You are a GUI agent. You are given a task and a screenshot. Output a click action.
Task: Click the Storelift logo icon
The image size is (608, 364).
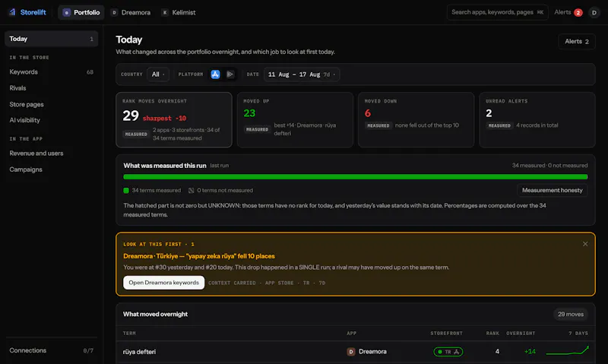point(12,12)
